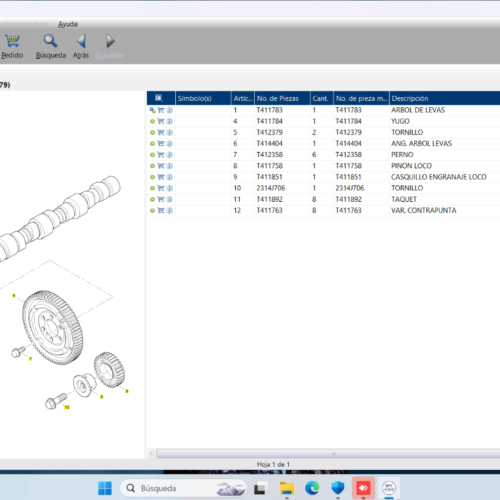
Task: Click the taskbar Búsqueda search box
Action: [x=183, y=488]
